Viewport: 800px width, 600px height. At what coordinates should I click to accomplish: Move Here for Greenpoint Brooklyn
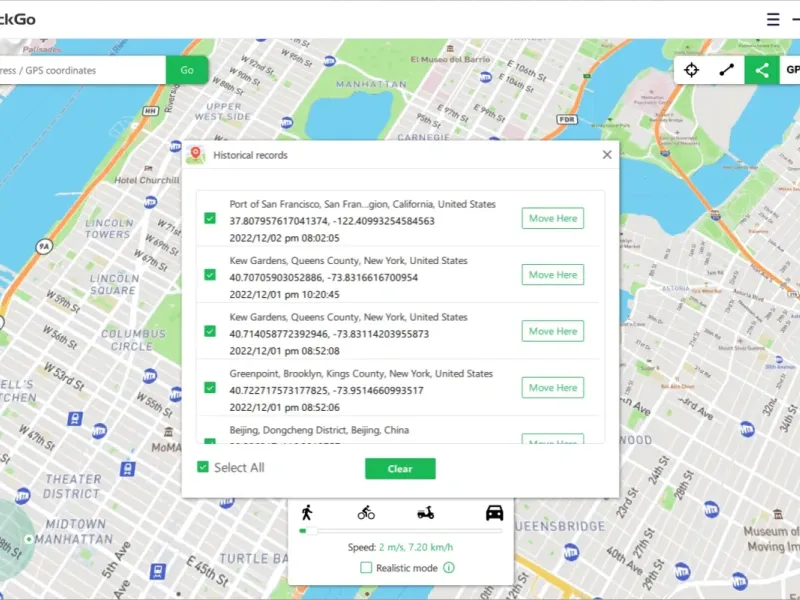pos(553,388)
